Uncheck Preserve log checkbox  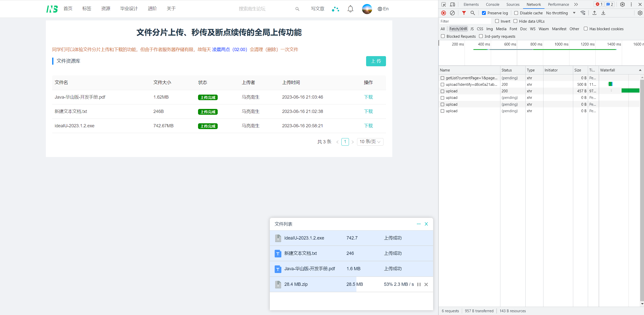coord(484,13)
